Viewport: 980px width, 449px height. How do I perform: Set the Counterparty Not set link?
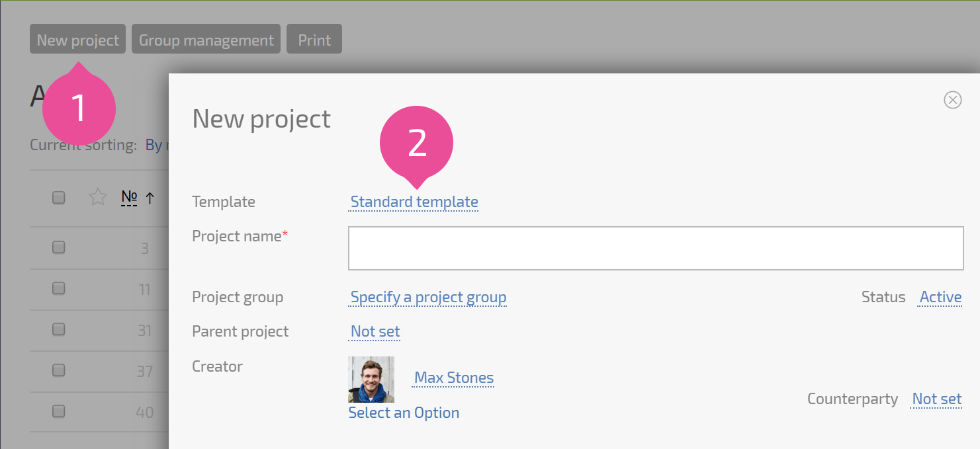click(936, 399)
